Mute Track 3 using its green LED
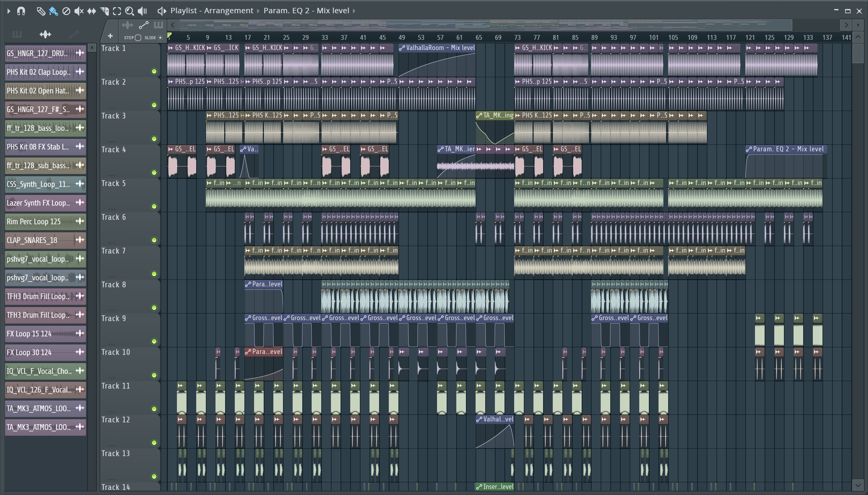The height and width of the screenshot is (495, 868). [154, 139]
